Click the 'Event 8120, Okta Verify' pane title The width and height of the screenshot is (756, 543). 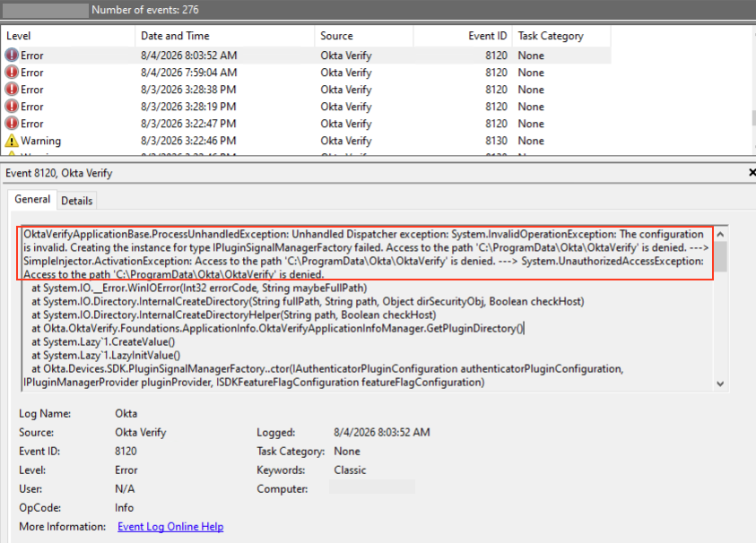coord(59,173)
